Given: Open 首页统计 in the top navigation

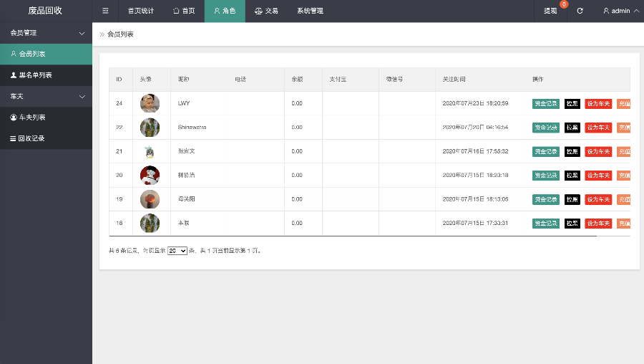Looking at the screenshot, I should click(140, 11).
